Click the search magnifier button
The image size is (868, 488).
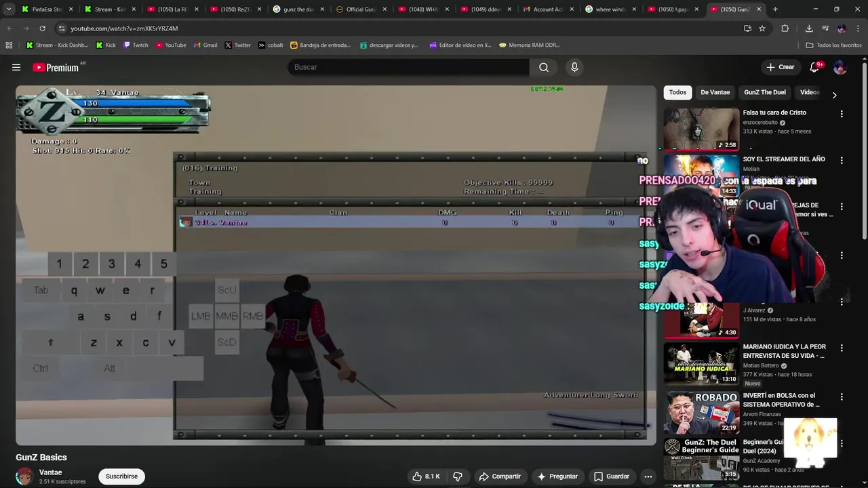(x=544, y=67)
